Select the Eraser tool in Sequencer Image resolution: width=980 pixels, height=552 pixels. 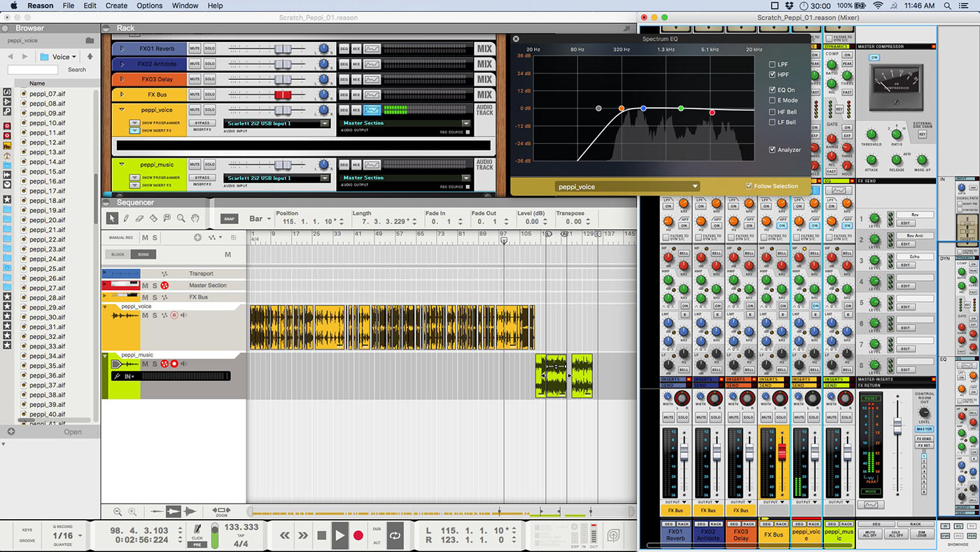tap(139, 219)
